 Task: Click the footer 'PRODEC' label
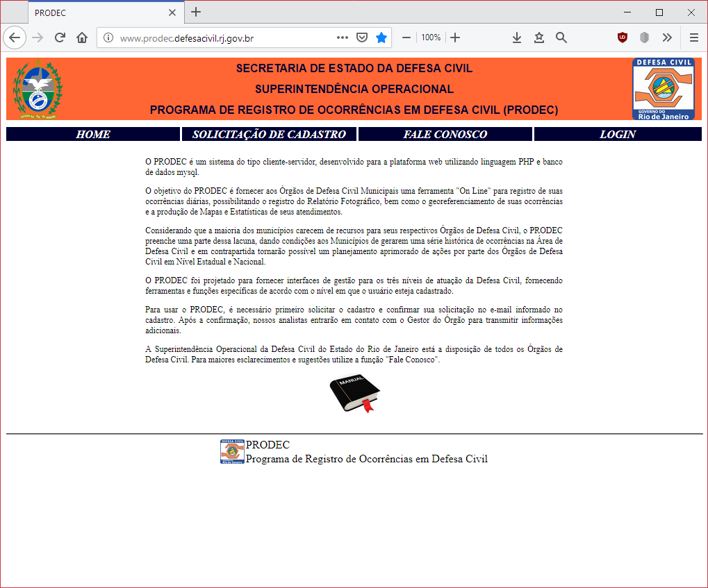pyautogui.click(x=267, y=445)
